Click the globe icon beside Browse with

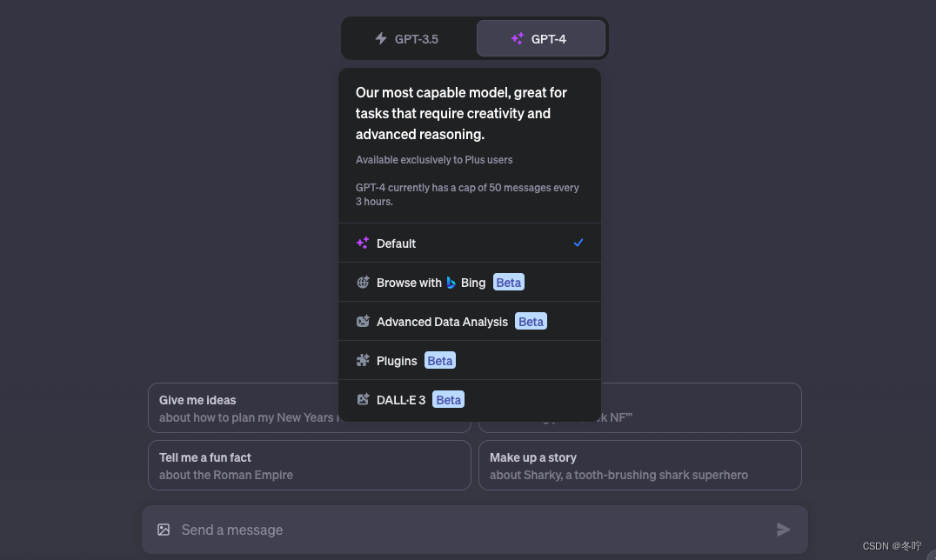363,283
